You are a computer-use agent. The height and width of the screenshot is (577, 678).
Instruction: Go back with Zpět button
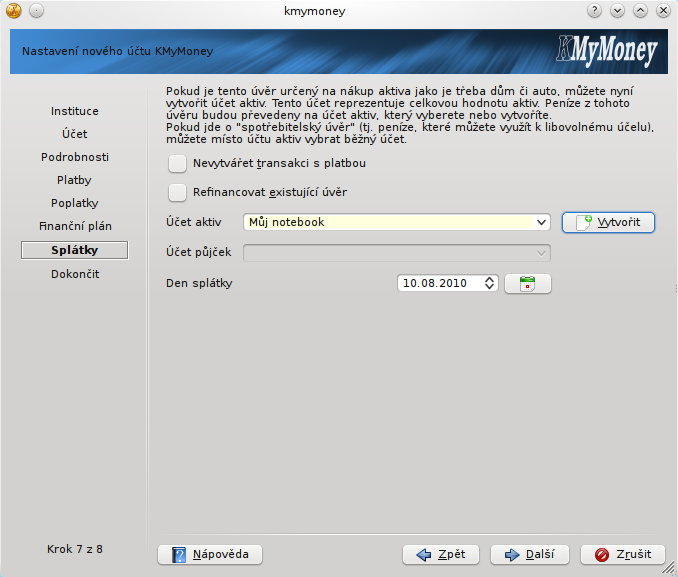tap(441, 555)
